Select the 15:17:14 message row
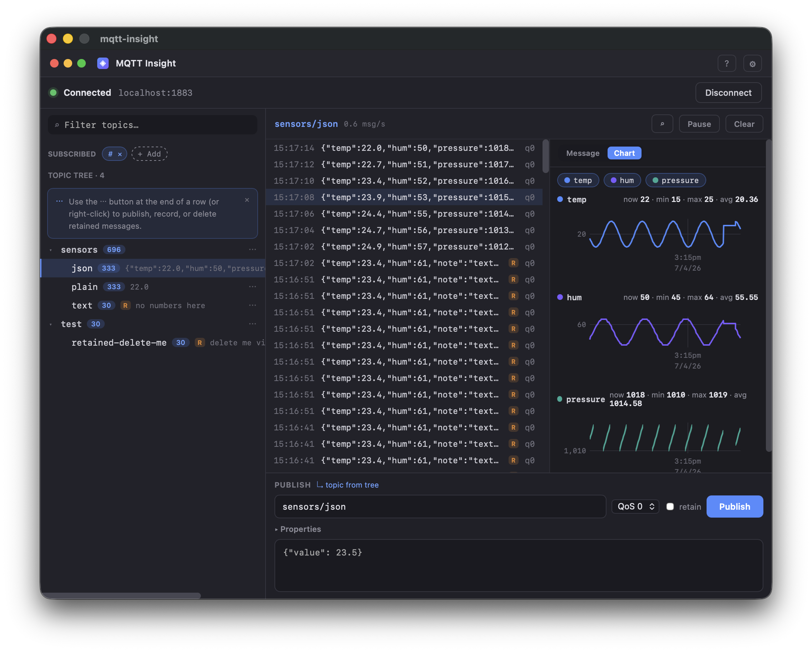 click(404, 148)
